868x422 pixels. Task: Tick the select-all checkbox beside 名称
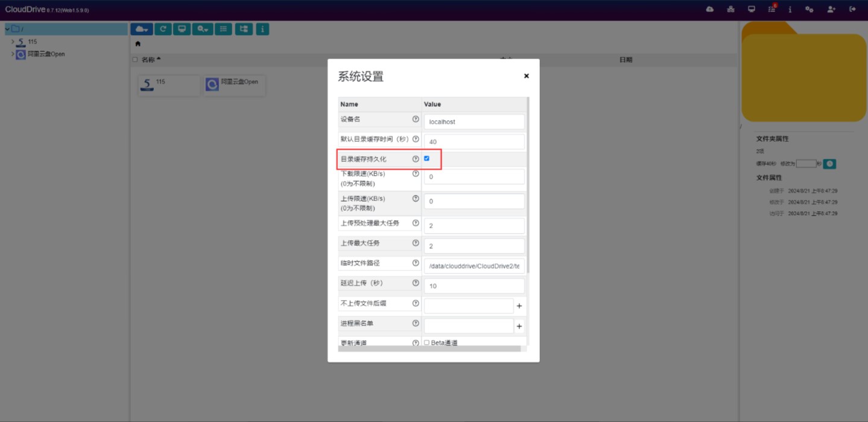click(x=135, y=60)
